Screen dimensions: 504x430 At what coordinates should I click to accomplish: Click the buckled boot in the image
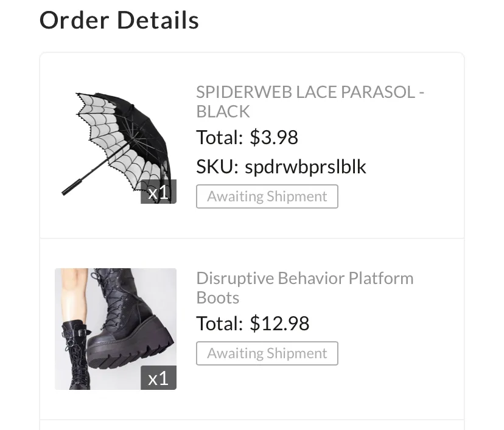coord(75,355)
